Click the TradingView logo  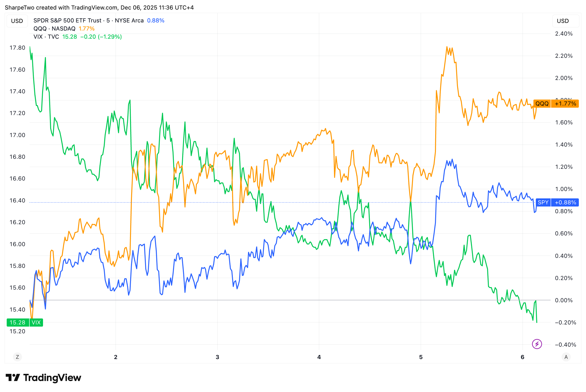[x=43, y=377]
